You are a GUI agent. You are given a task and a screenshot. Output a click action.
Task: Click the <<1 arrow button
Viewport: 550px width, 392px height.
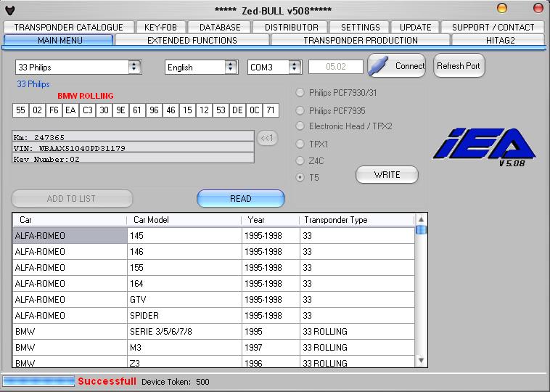click(267, 138)
